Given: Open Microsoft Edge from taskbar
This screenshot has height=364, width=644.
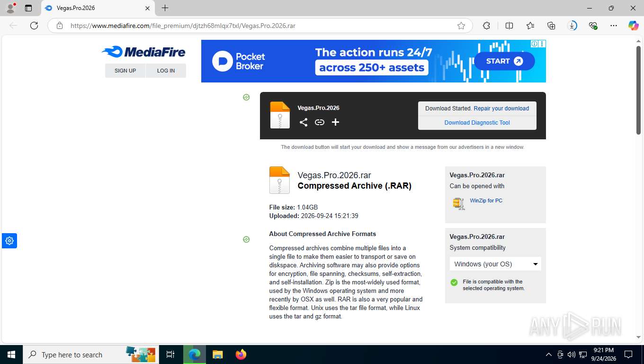Looking at the screenshot, I should pyautogui.click(x=195, y=355).
